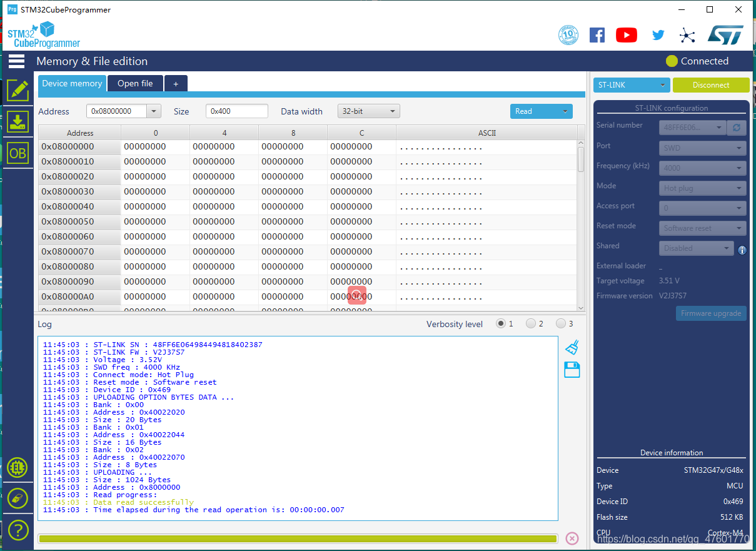Click the log line 'Device ID : 0x469'

[x=106, y=390]
